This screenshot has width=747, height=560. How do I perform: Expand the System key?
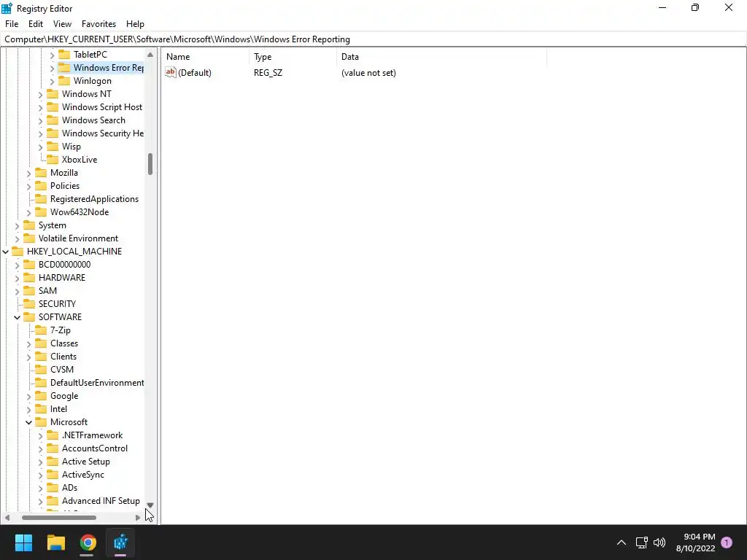coord(18,226)
